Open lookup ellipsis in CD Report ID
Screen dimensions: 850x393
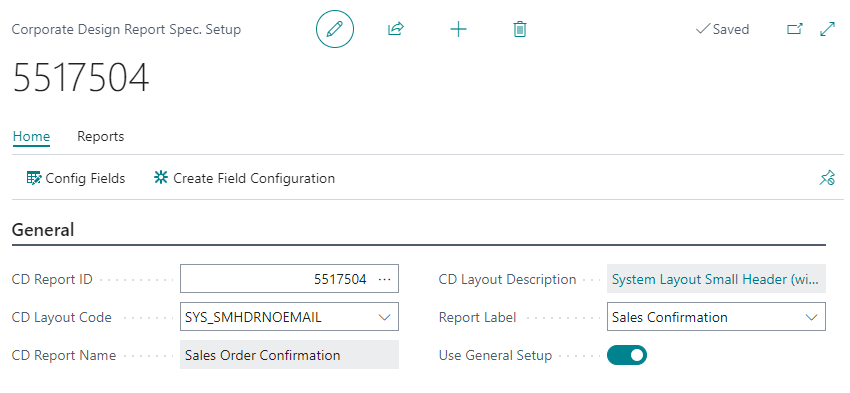click(384, 279)
